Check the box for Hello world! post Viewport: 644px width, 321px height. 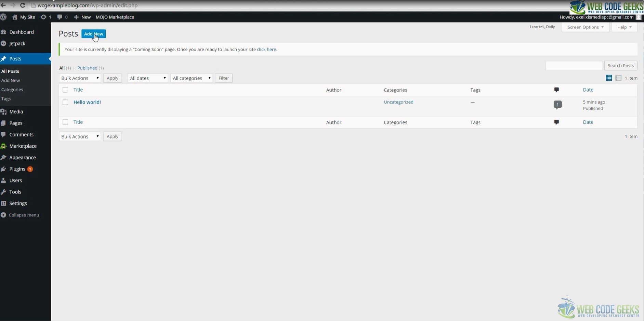[65, 102]
